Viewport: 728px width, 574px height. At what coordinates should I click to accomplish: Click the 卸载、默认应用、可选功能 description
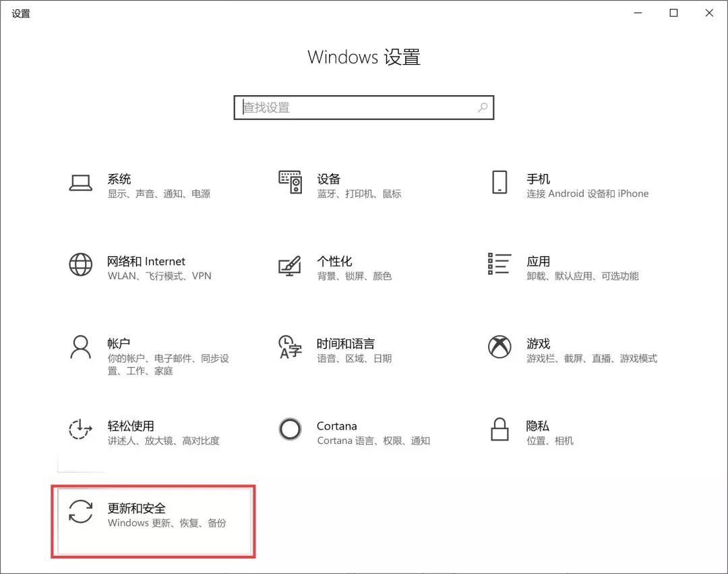click(582, 276)
